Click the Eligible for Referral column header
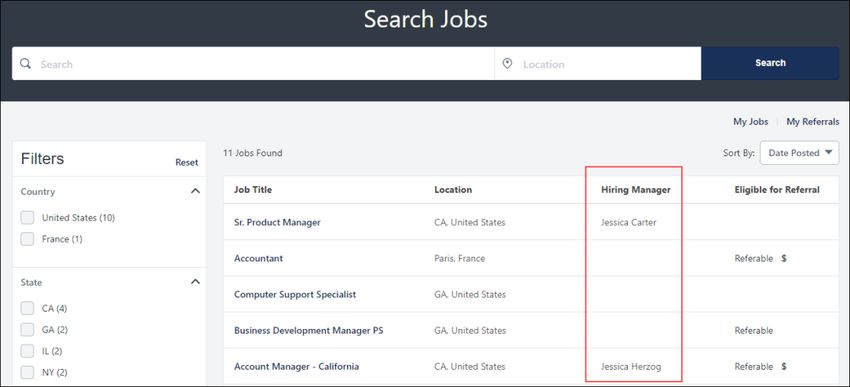 777,190
